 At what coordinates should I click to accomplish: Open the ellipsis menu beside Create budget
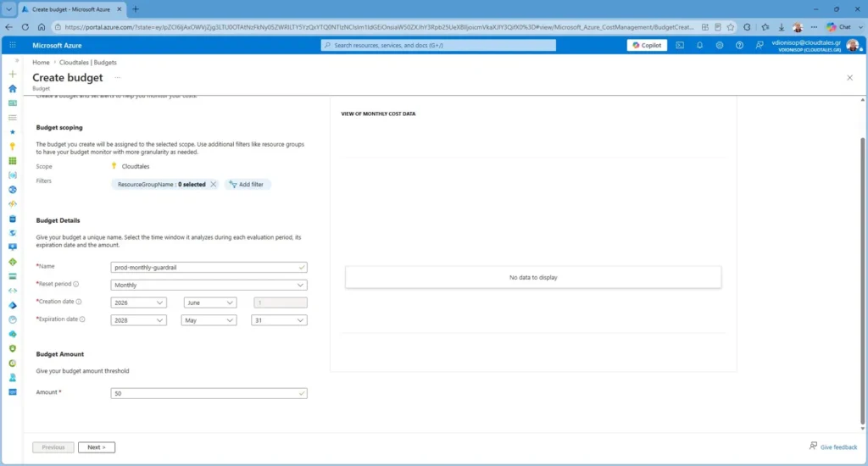117,77
